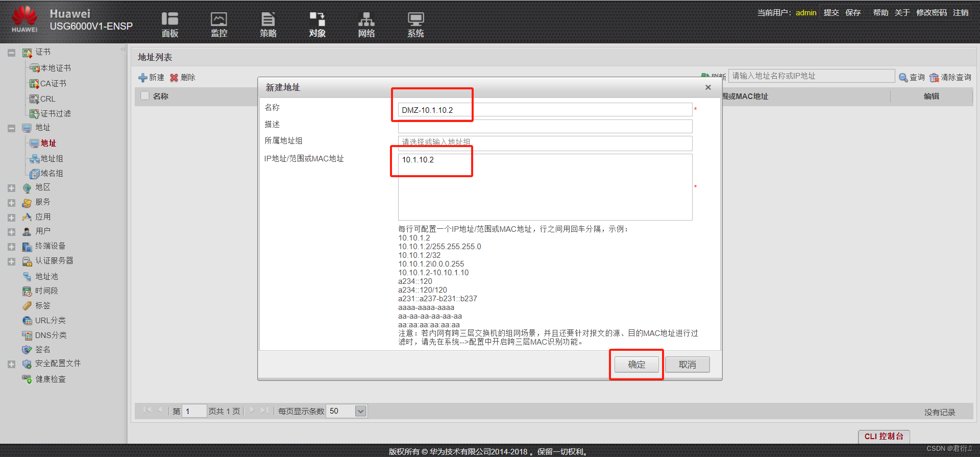This screenshot has width=980, height=457.
Task: Cancel the dialog with 取消
Action: coord(688,365)
